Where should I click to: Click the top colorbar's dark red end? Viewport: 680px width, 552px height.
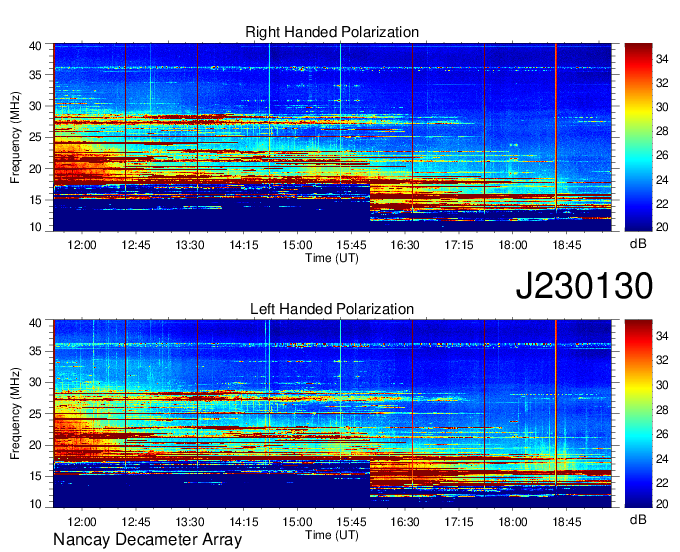coord(638,49)
